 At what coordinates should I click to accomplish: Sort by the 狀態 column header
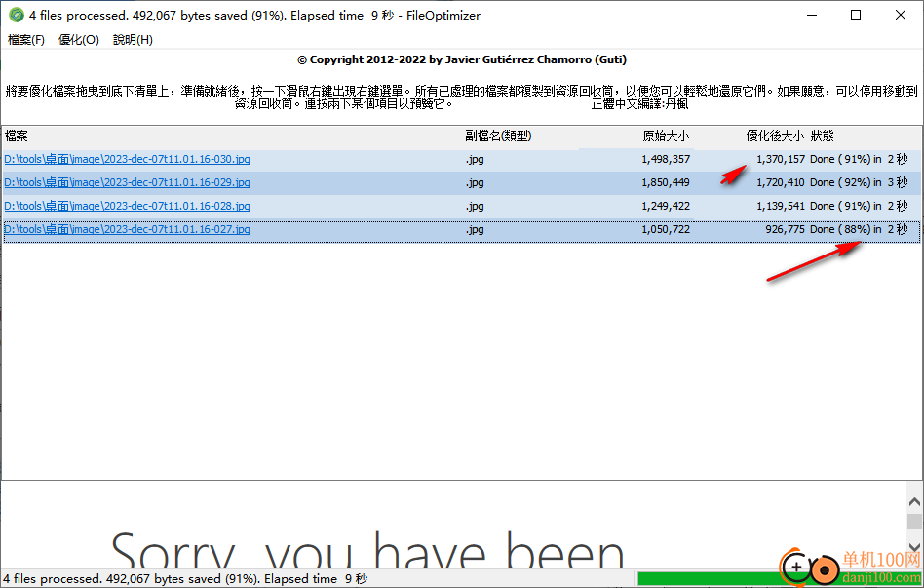pos(822,137)
